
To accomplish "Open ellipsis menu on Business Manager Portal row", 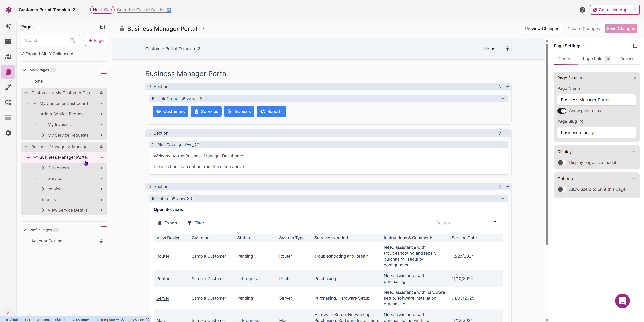I will pyautogui.click(x=101, y=157).
